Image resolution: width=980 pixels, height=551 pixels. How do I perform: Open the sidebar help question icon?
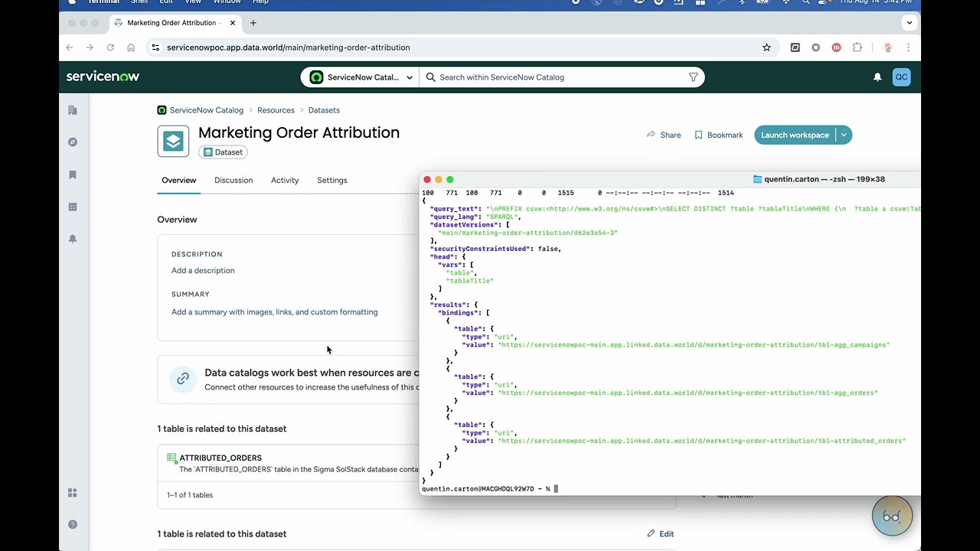point(73,525)
